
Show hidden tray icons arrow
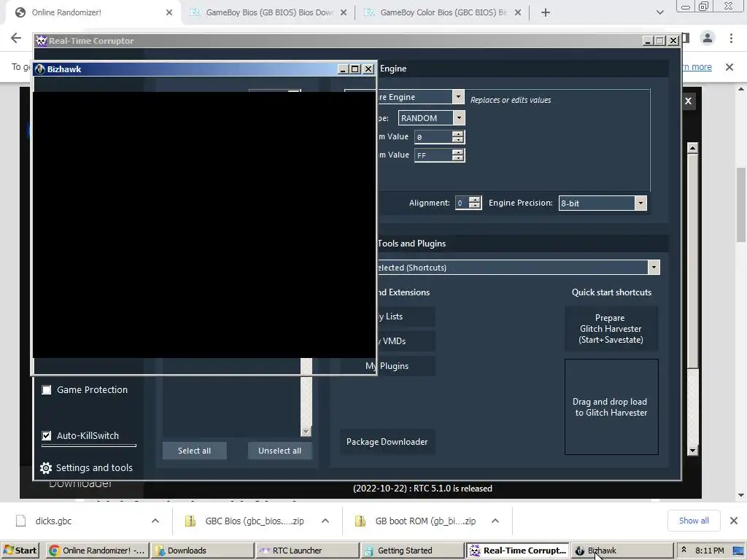coord(684,550)
